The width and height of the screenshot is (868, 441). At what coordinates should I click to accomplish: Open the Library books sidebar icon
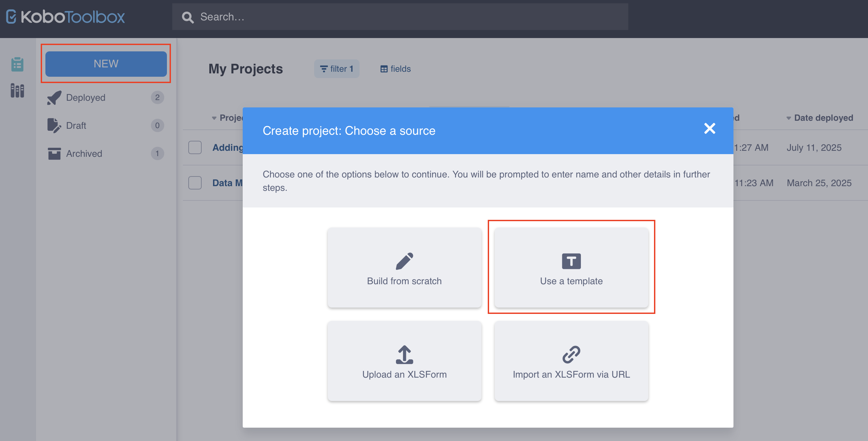17,90
